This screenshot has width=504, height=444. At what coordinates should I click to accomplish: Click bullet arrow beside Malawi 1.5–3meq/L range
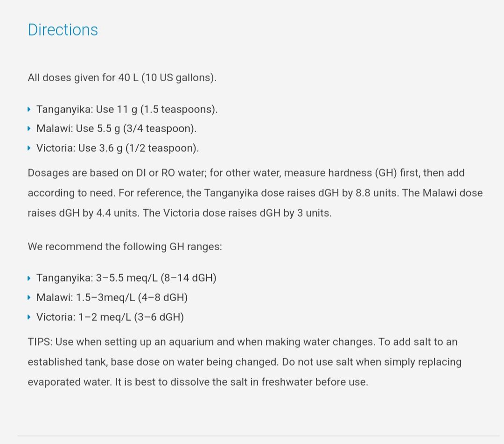[29, 298]
